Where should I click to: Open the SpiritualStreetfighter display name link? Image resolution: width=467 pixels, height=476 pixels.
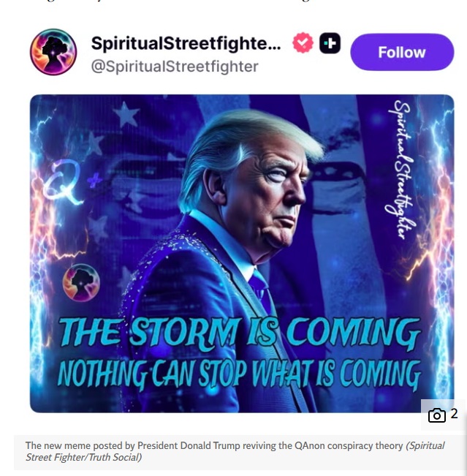tap(186, 43)
